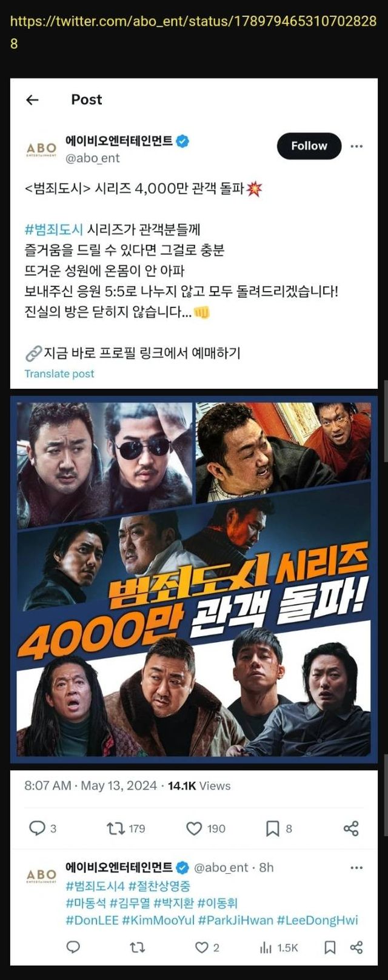Open the ABO Entertainment profile avatar

pyautogui.click(x=41, y=149)
